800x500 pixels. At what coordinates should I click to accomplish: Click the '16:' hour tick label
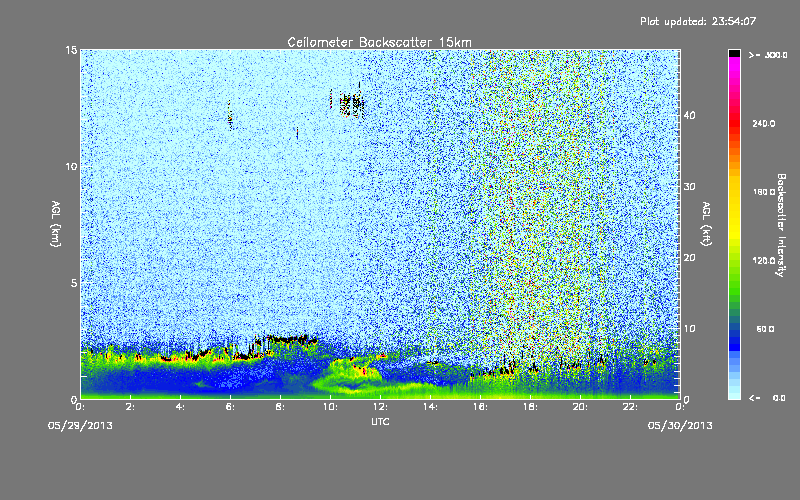(x=480, y=407)
